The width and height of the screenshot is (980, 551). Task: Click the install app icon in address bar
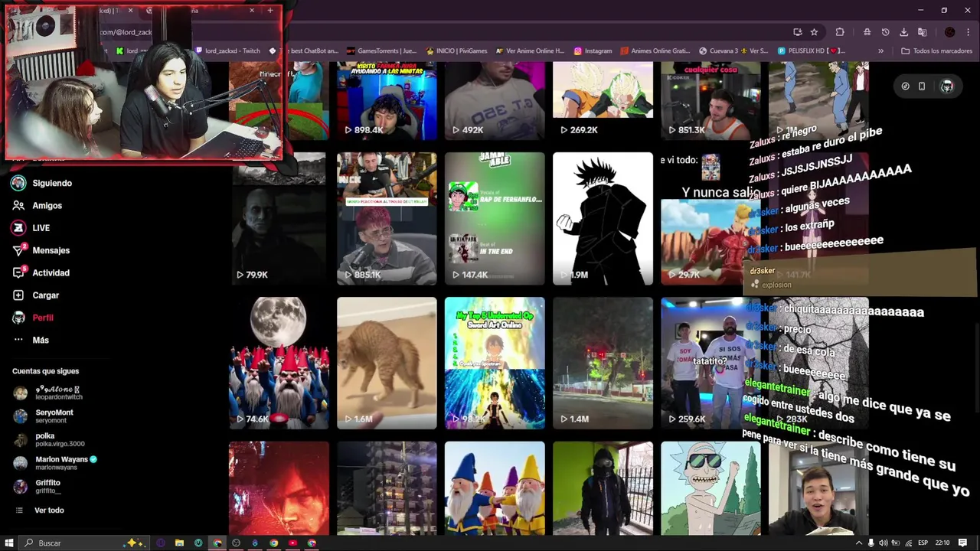pos(798,32)
